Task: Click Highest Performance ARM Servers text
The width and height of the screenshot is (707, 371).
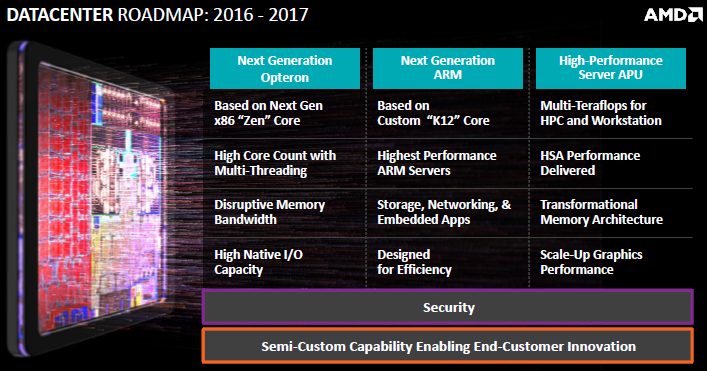Action: tap(436, 163)
